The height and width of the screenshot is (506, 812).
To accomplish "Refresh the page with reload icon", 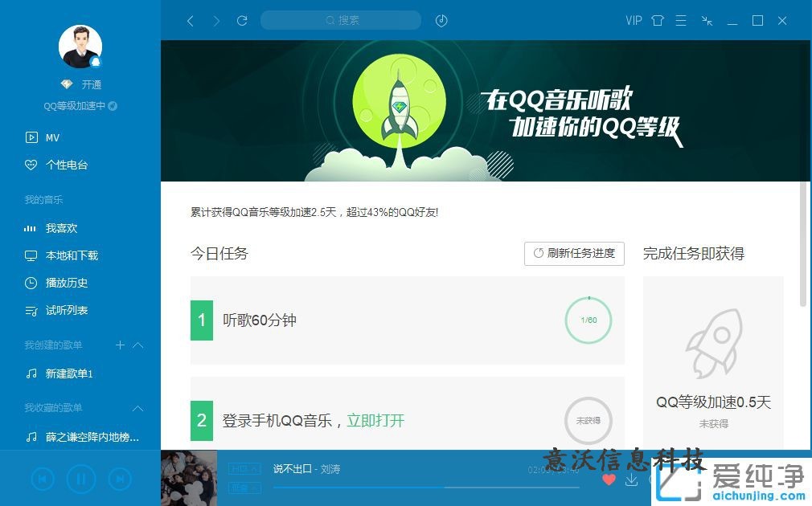I will pyautogui.click(x=242, y=21).
